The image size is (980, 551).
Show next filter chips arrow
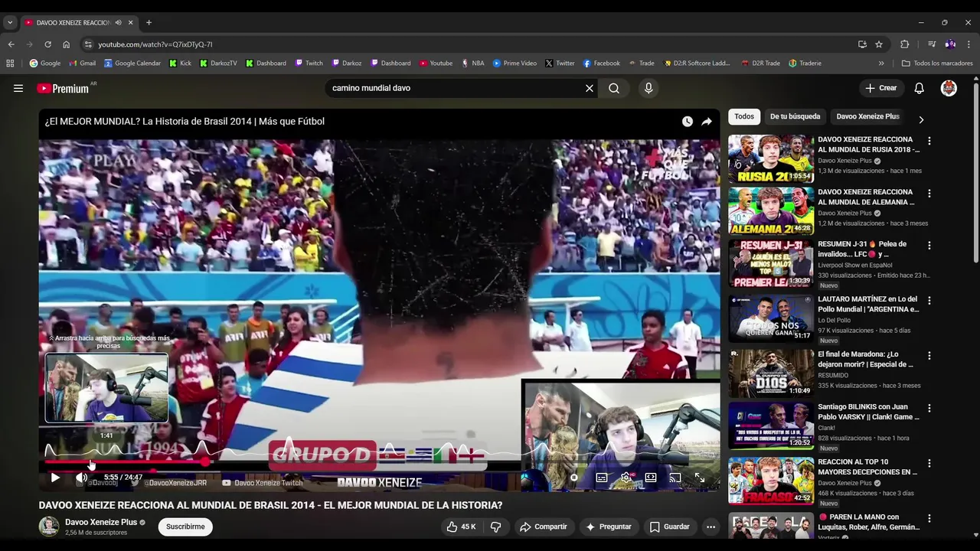(921, 119)
